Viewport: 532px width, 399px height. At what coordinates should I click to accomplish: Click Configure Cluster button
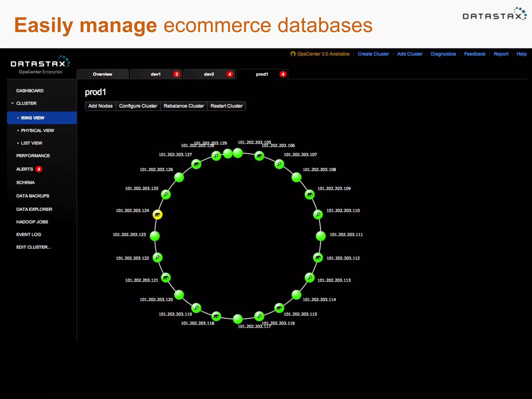point(138,106)
